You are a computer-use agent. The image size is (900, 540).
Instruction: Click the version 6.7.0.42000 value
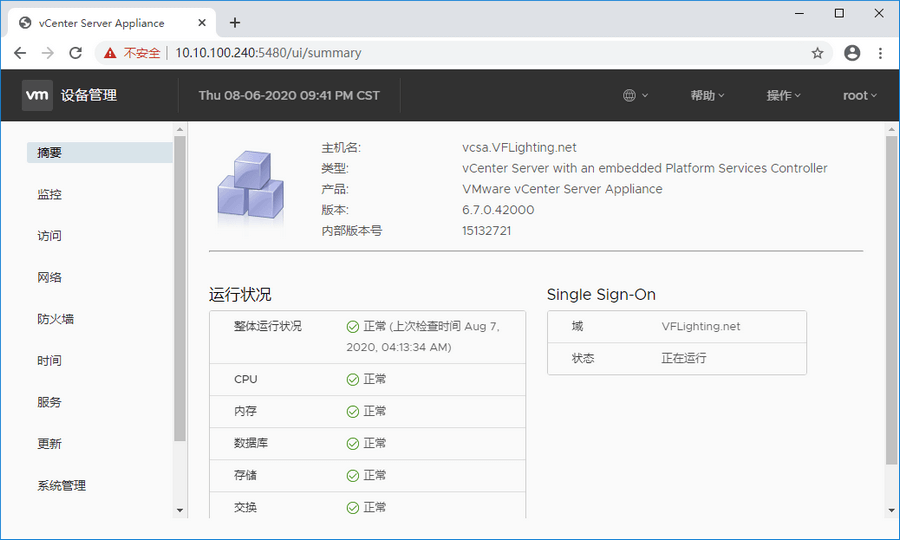pyautogui.click(x=498, y=210)
